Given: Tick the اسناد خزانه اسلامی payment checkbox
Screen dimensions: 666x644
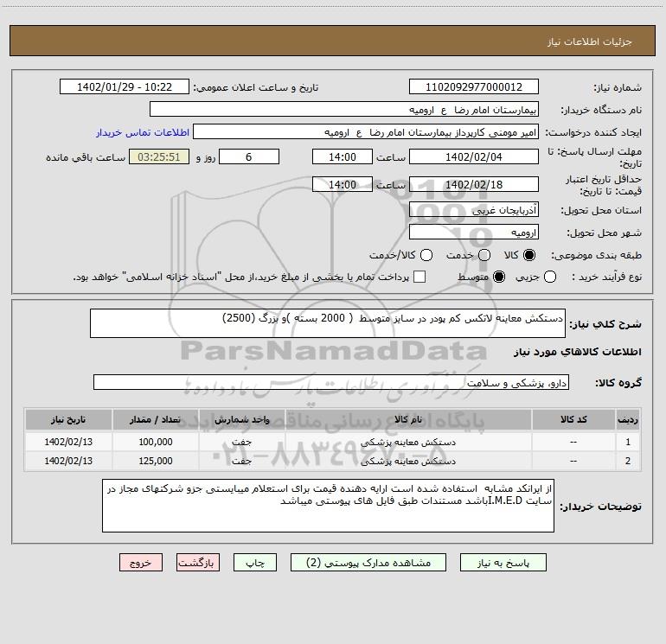Looking at the screenshot, I should pyautogui.click(x=419, y=277).
